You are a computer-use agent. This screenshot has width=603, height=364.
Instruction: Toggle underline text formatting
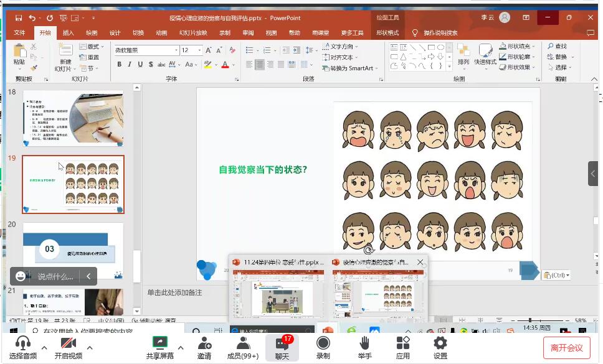point(140,65)
